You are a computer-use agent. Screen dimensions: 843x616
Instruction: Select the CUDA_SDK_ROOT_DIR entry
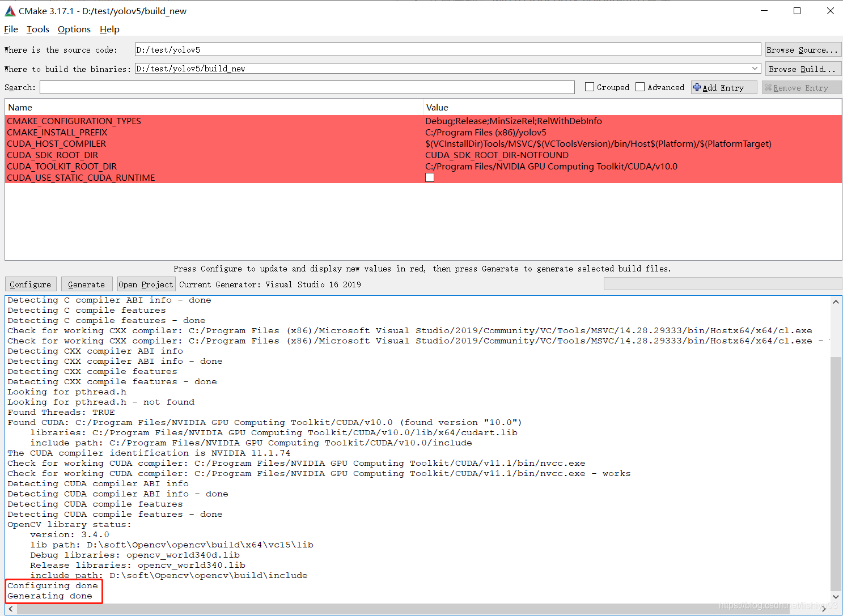(52, 155)
